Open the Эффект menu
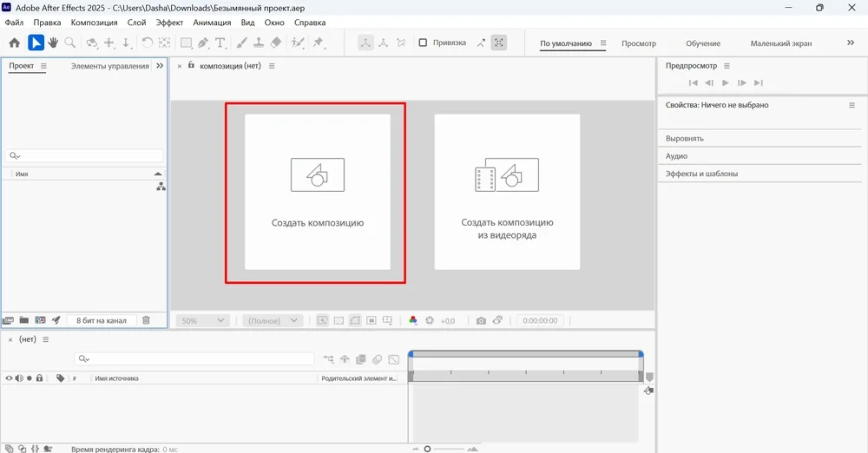 pos(169,22)
